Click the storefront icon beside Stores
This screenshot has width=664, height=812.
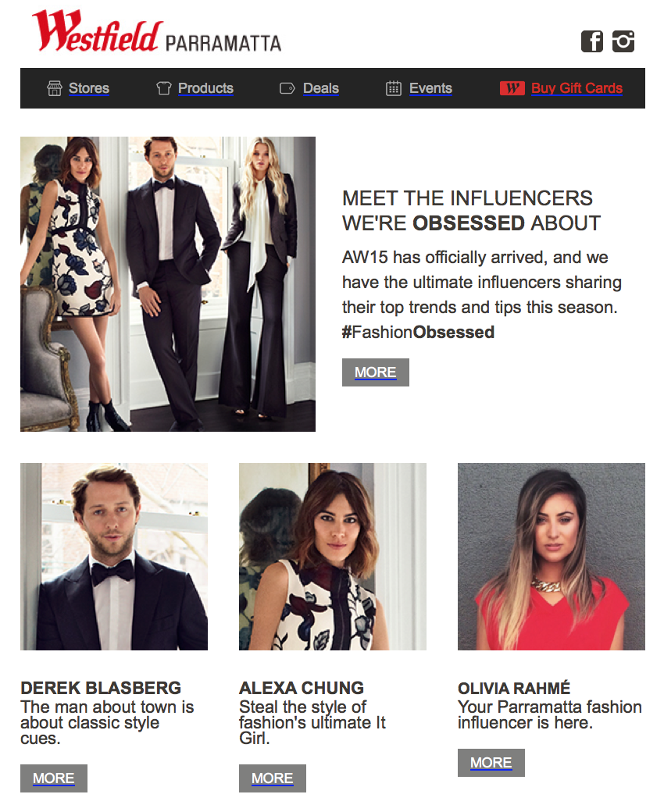[x=55, y=88]
